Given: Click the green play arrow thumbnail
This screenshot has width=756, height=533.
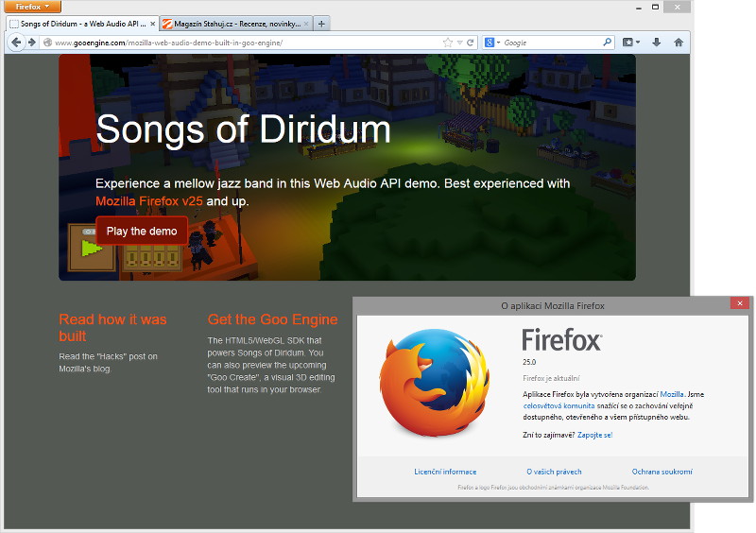Looking at the screenshot, I should pos(92,249).
